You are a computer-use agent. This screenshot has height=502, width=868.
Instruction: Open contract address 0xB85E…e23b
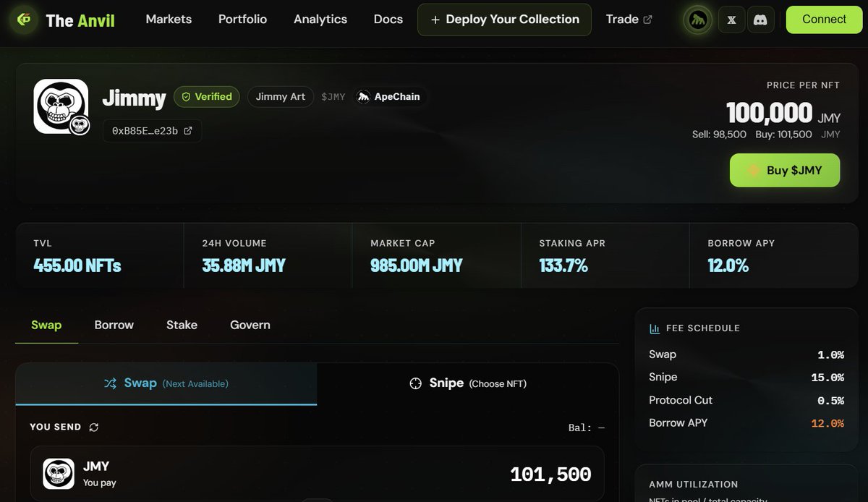(x=152, y=131)
